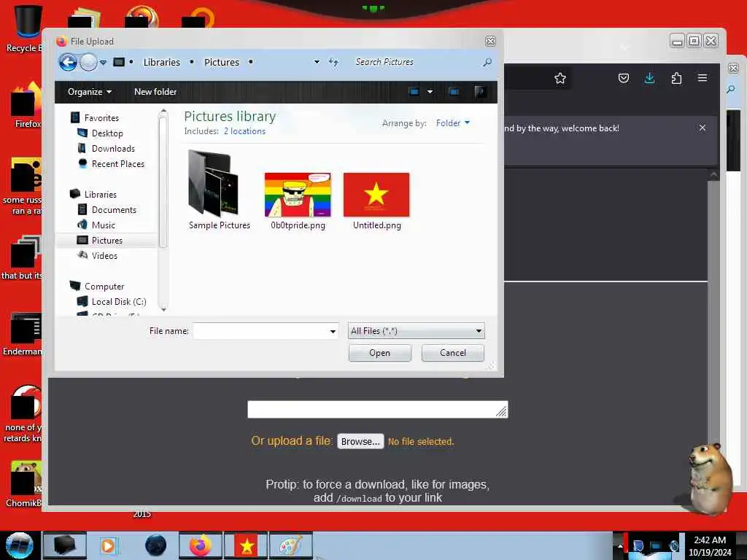Viewport: 747px width, 560px height.
Task: Click the Browse... upload button
Action: coord(360,441)
